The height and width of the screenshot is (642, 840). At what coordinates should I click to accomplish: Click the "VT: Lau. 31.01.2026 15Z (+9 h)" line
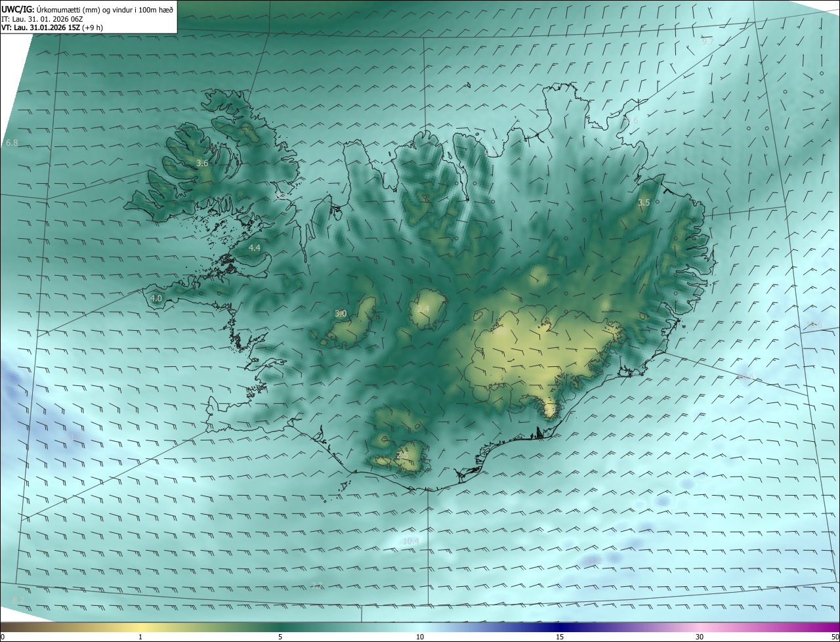click(x=52, y=28)
